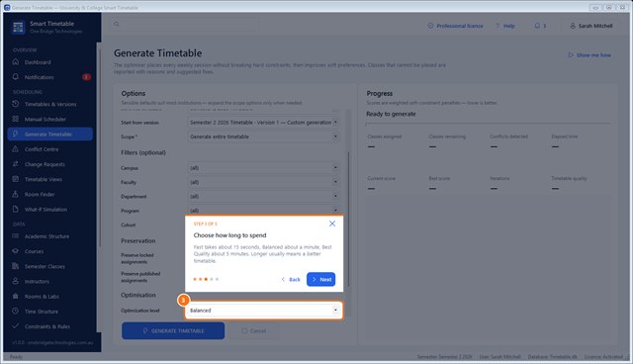Click the Professional licence link
Screen dimensions: 633x364
click(x=455, y=26)
